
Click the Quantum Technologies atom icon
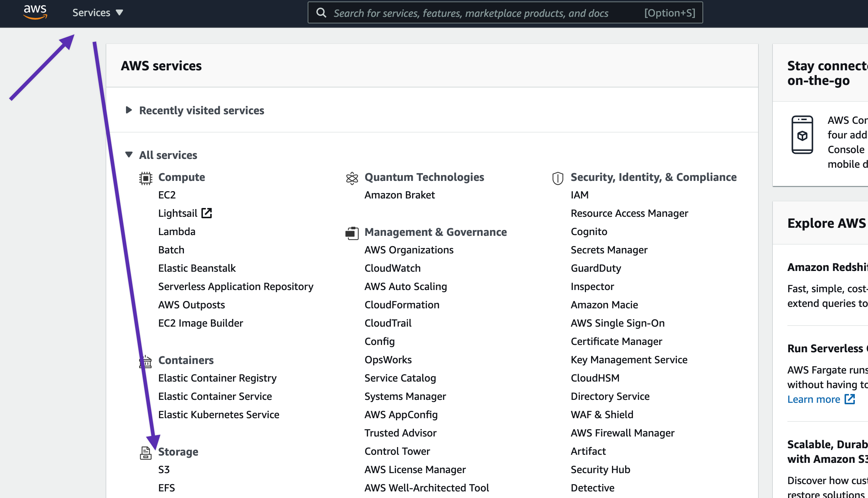coord(352,178)
